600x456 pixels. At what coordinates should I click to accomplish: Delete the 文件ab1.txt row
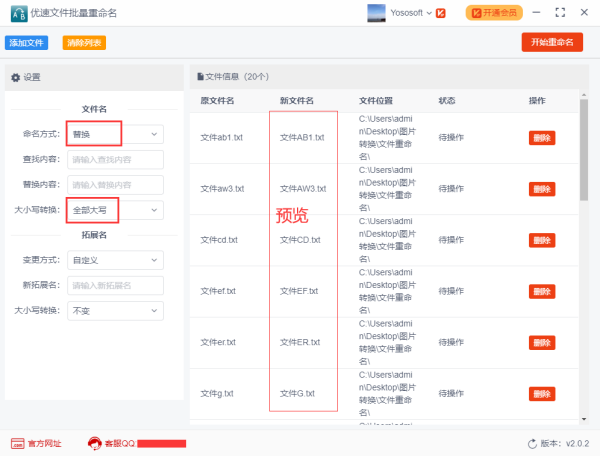coord(542,138)
